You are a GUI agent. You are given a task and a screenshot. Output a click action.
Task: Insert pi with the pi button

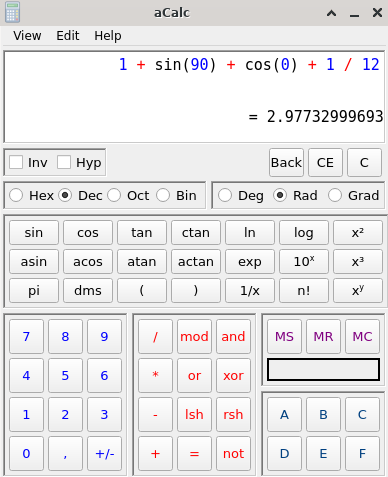[34, 291]
